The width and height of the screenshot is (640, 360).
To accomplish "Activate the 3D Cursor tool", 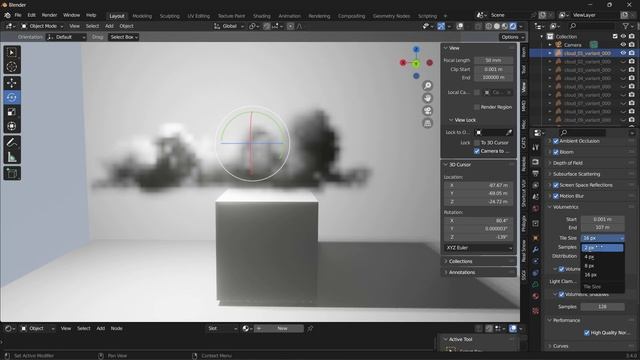I will [x=12, y=67].
